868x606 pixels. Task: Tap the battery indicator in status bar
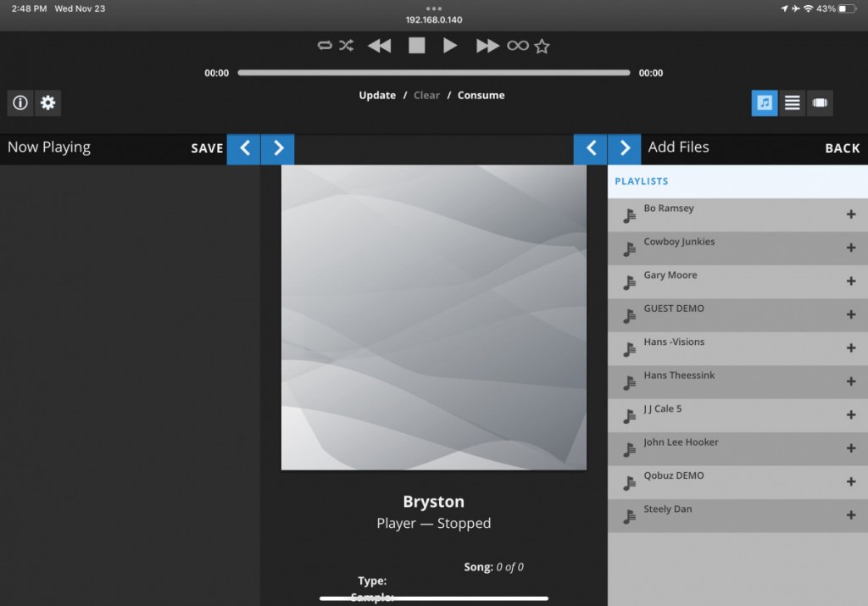(x=847, y=8)
